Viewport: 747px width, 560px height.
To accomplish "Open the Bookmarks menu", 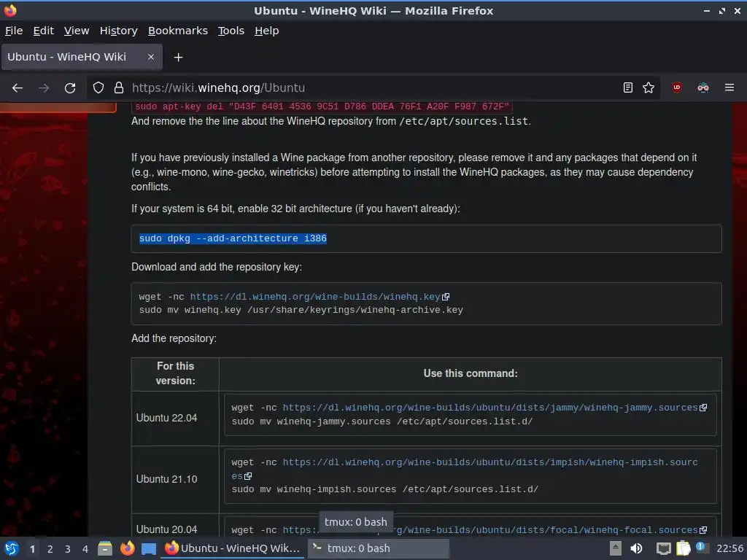I will click(x=178, y=31).
